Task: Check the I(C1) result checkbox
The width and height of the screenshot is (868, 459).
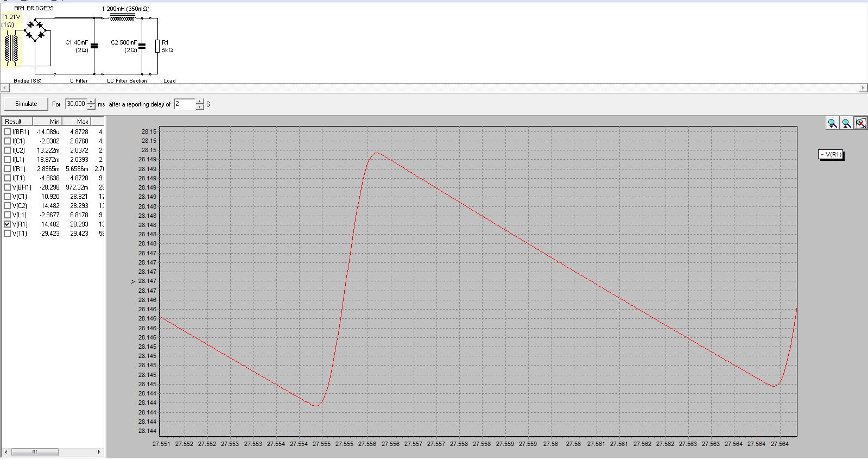Action: pyautogui.click(x=7, y=141)
